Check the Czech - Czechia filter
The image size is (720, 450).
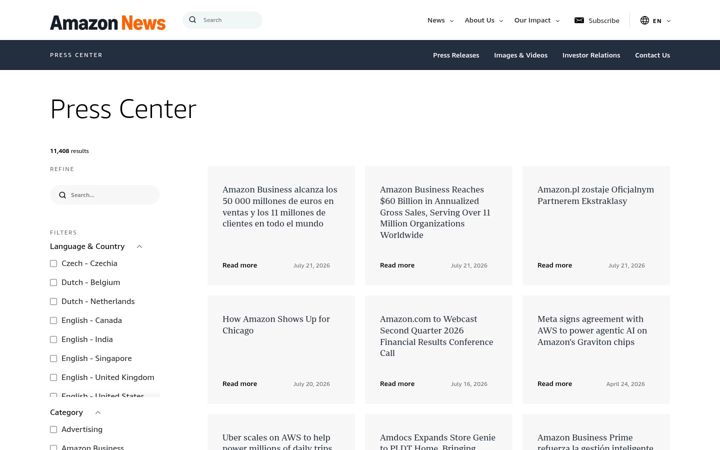(x=53, y=264)
